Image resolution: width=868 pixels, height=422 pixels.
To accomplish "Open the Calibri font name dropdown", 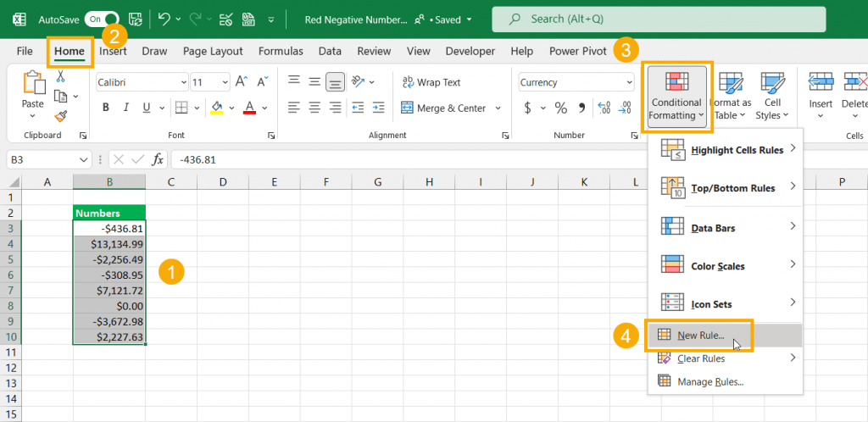I will pyautogui.click(x=183, y=82).
